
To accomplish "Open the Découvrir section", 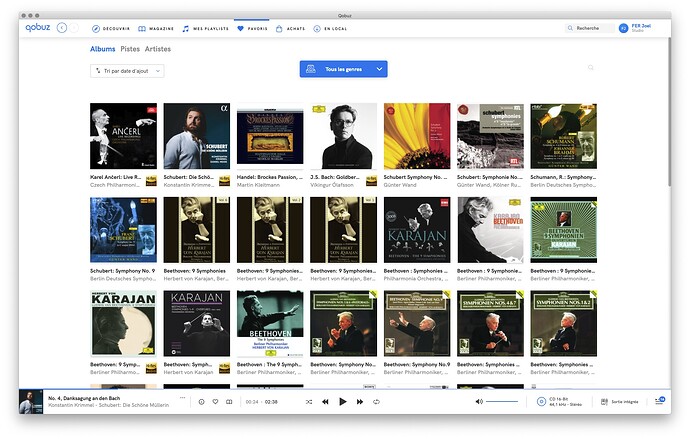I will (x=110, y=29).
